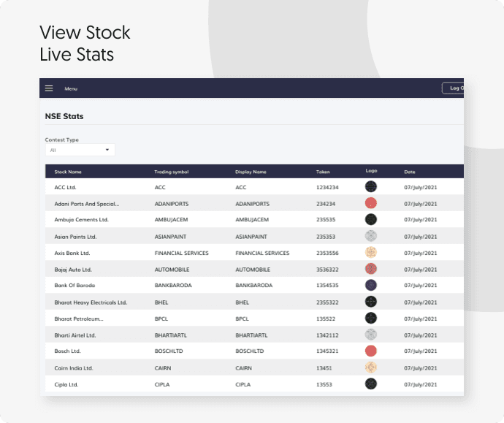Click the Log Out button
Screen dimensions: 504x423
pos(453,88)
